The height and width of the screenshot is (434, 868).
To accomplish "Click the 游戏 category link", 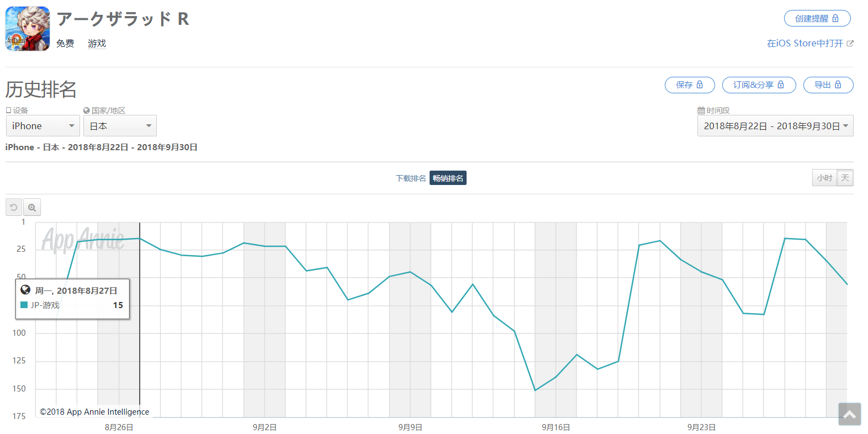I will [x=97, y=44].
